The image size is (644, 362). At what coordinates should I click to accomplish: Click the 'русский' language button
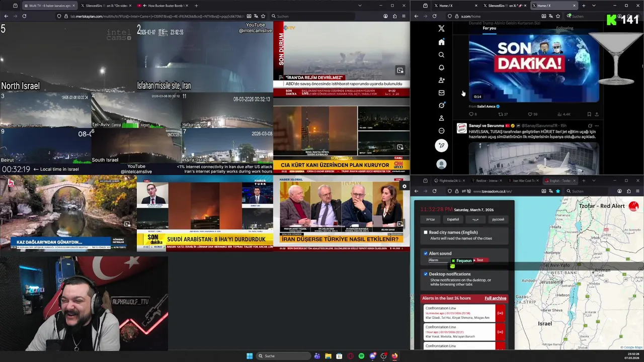tap(498, 219)
